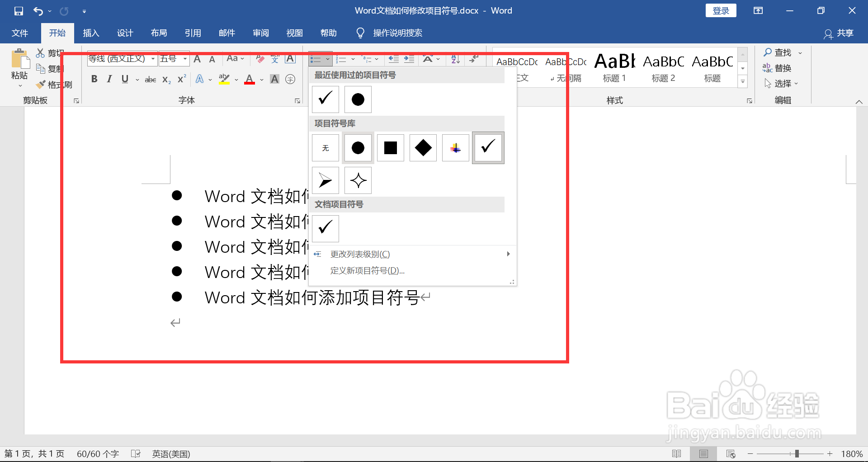Apply red font color
This screenshot has width=868, height=462.
(250, 79)
